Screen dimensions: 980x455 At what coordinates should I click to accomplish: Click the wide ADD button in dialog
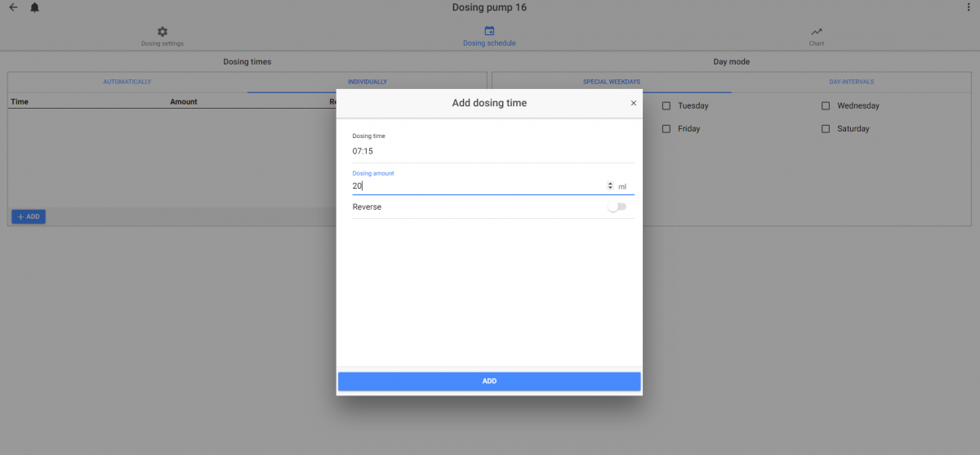tap(489, 381)
